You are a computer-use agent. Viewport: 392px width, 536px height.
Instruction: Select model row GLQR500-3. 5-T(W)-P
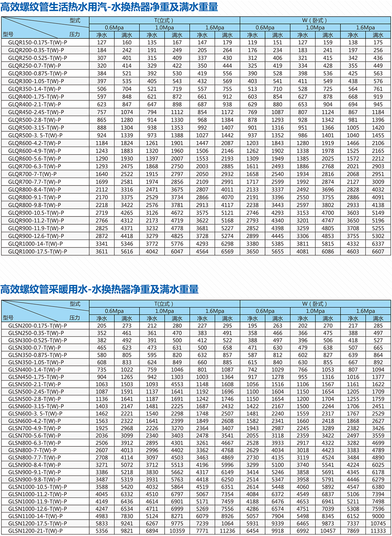(x=35, y=135)
